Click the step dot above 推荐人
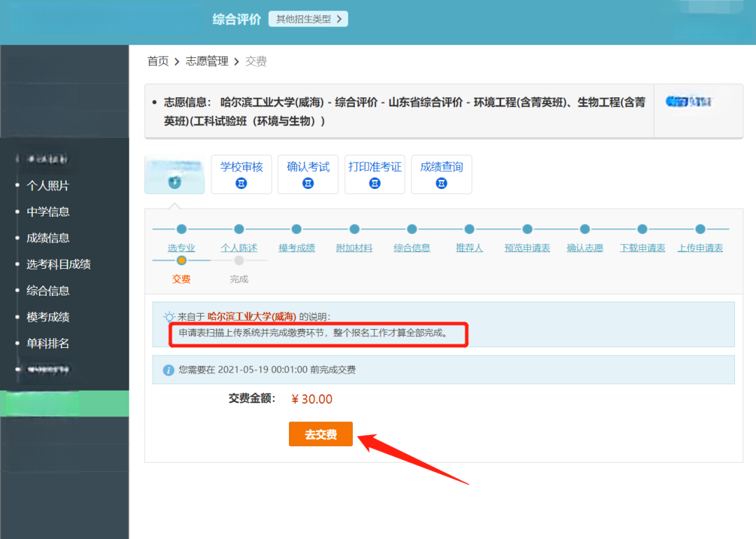Viewport: 756px width, 539px height. (469, 229)
